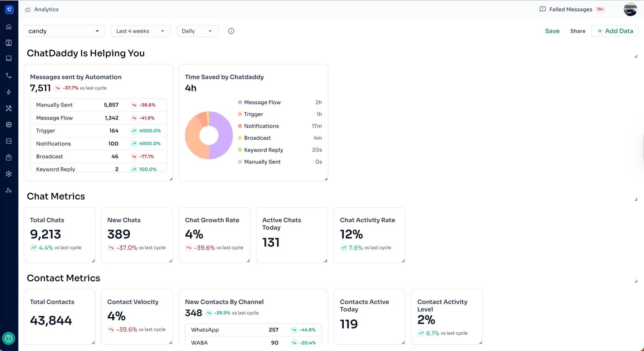Screen dimensions: 644x351
Task: Open the shopping bag Shop icon
Action: pyautogui.click(x=9, y=157)
